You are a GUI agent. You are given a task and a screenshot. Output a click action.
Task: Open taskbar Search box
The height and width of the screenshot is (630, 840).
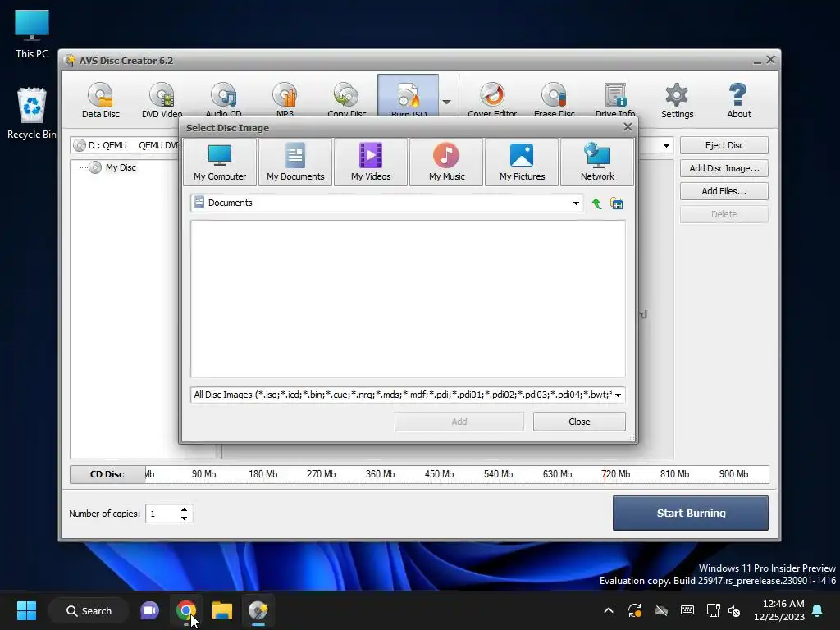(x=89, y=610)
